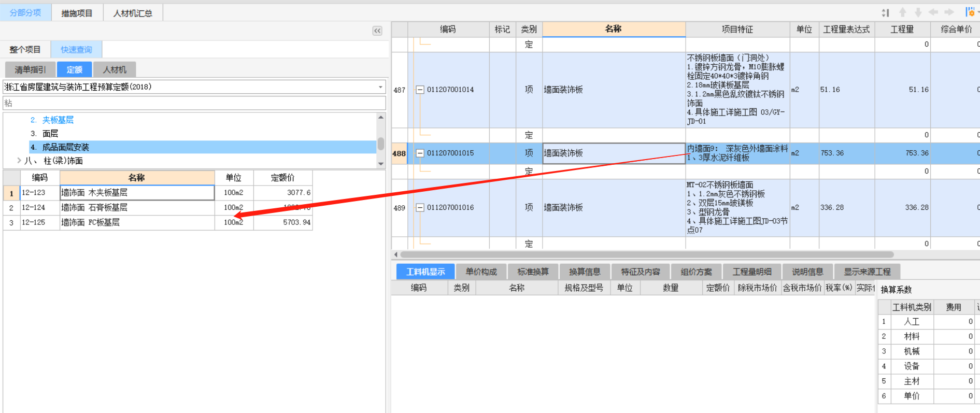Click the 工程量表达式 column header
This screenshot has height=413, width=980.
(x=846, y=30)
